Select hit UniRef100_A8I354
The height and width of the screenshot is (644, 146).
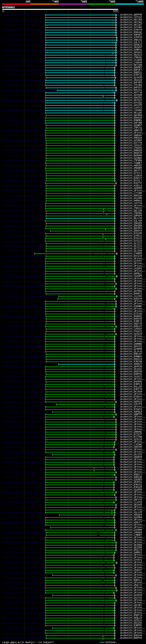pyautogui.click(x=131, y=20)
